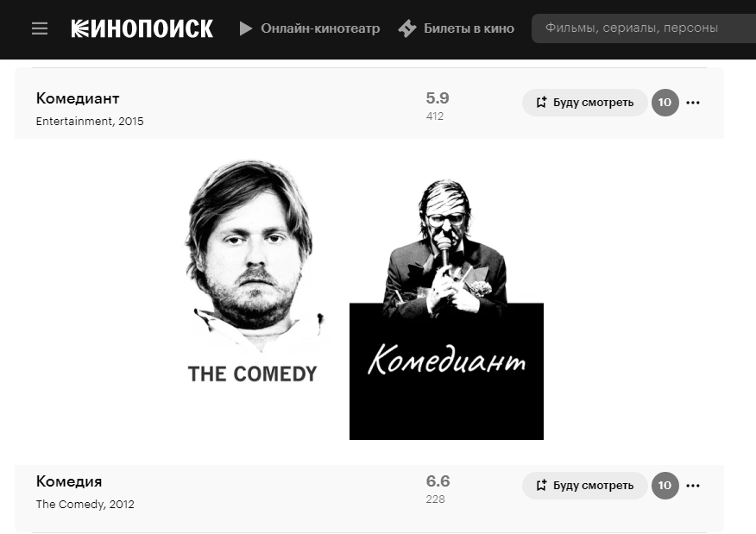Click the ticket icon next to Билеты в кино
The image size is (756, 534).
(x=407, y=28)
